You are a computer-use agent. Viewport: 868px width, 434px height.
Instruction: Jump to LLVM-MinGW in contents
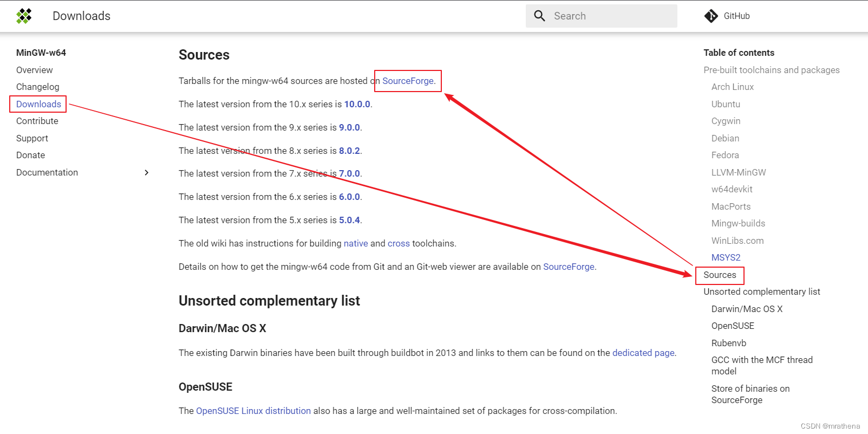click(x=739, y=172)
